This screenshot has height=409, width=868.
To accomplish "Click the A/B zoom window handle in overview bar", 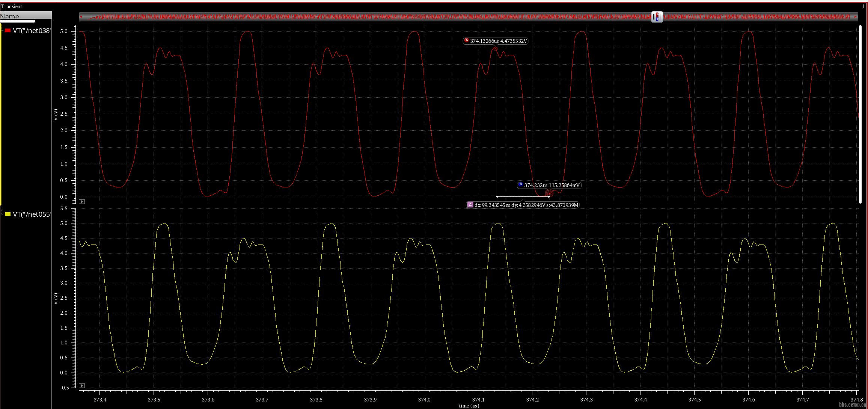I will 657,17.
